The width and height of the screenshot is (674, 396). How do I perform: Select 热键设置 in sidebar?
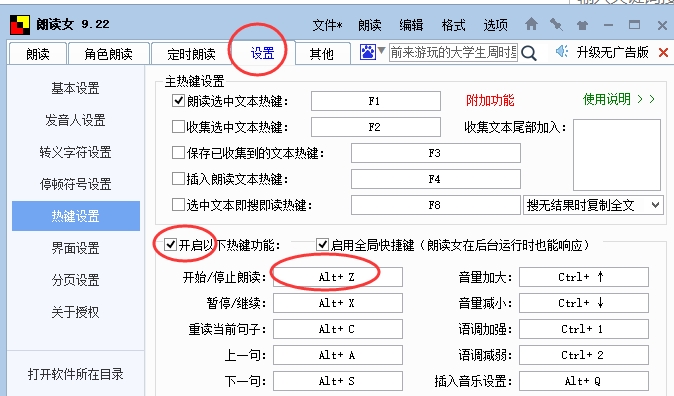[76, 216]
